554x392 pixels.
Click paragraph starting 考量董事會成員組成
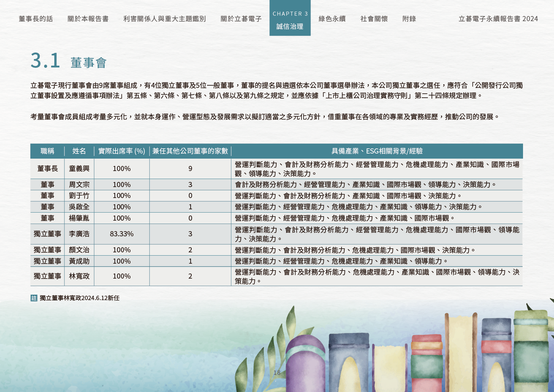tap(265, 117)
